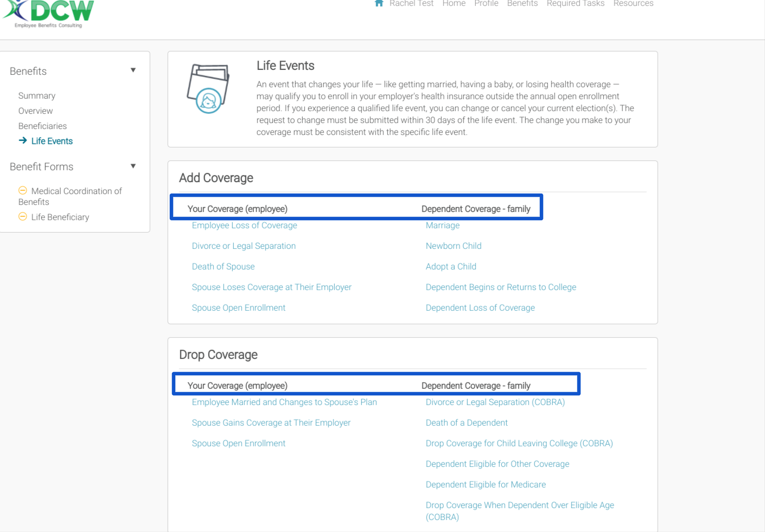The width and height of the screenshot is (765, 532).
Task: Go to Beneficiaries in the sidebar
Action: click(x=43, y=126)
